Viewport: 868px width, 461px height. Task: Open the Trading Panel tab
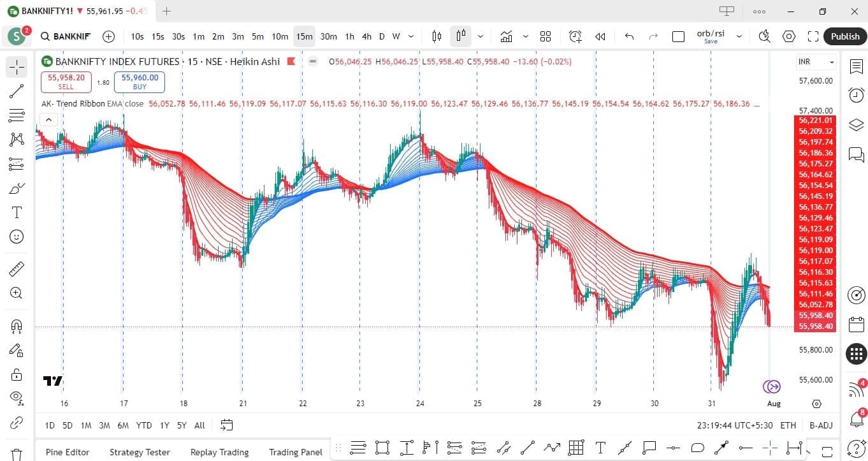coord(296,452)
